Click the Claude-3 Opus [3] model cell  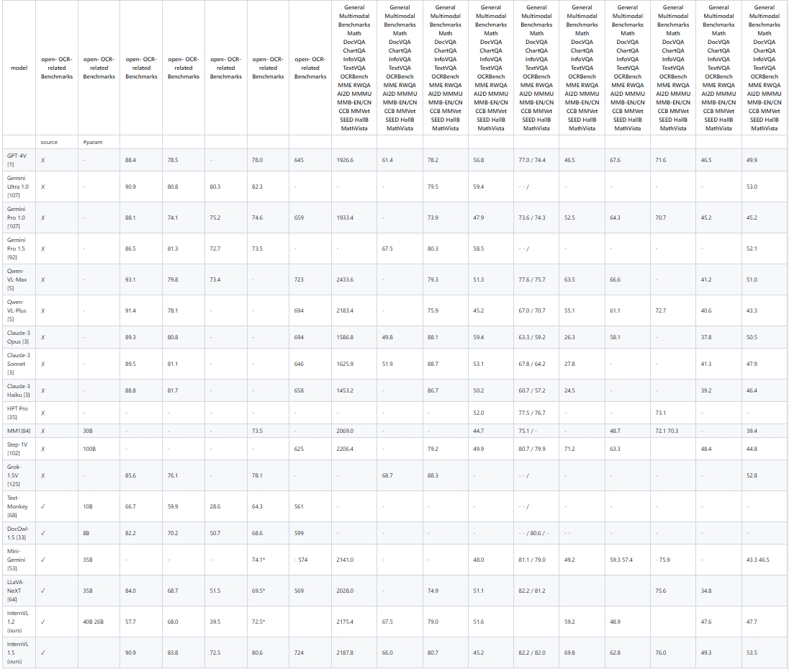click(19, 337)
